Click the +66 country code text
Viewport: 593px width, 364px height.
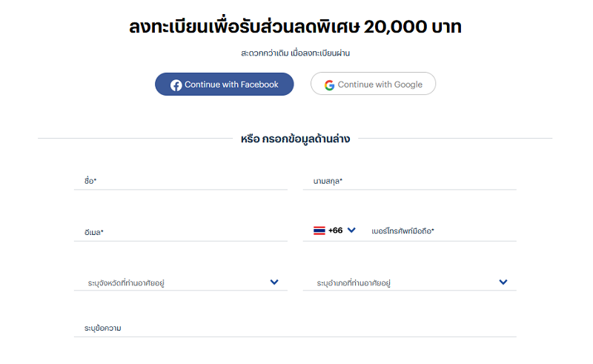point(335,231)
